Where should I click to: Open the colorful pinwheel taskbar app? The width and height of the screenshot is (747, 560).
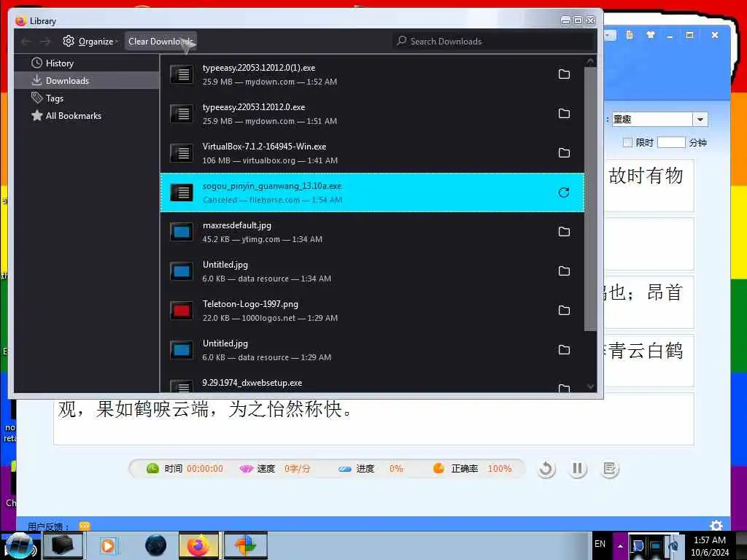click(245, 545)
